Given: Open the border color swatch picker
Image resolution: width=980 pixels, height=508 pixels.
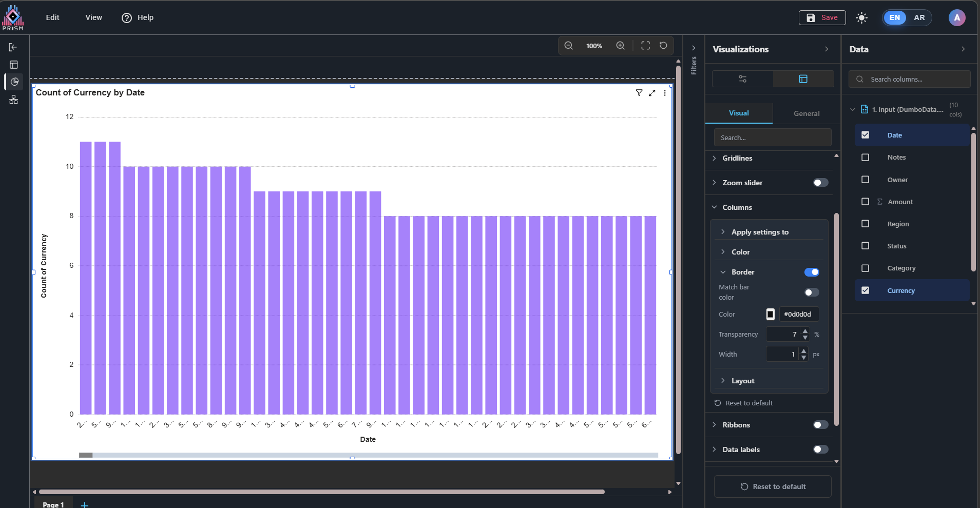Looking at the screenshot, I should pyautogui.click(x=770, y=314).
